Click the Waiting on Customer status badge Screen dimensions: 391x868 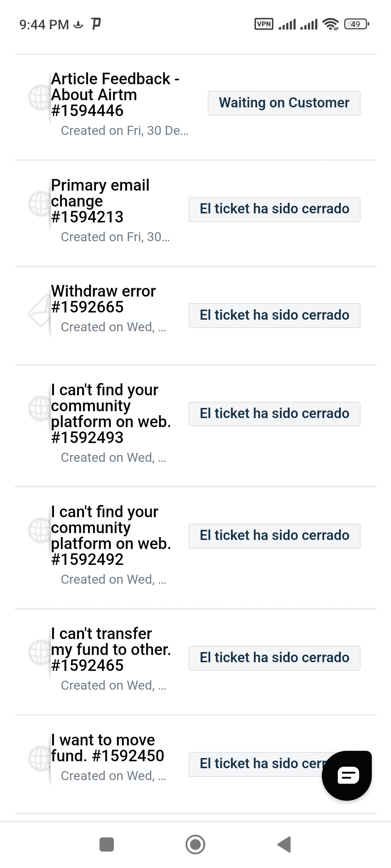coord(284,103)
